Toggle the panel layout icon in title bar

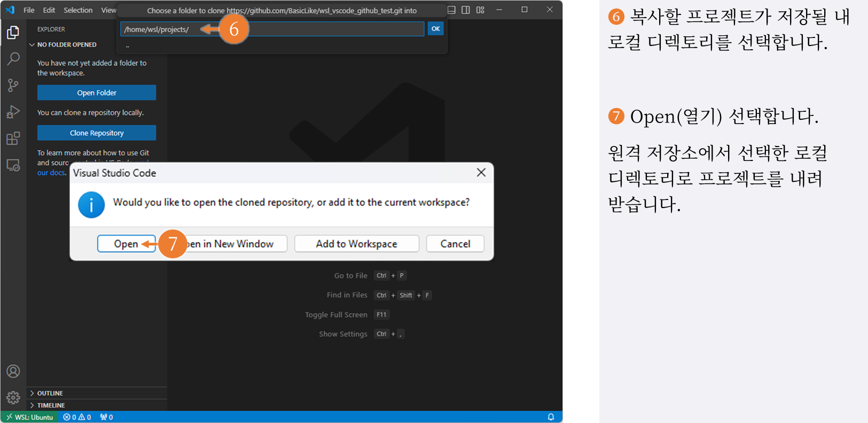point(451,10)
